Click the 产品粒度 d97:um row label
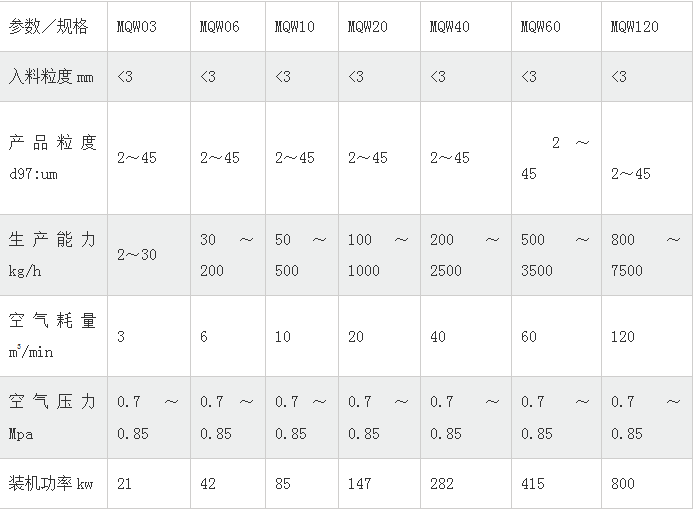This screenshot has height=510, width=693. [53, 158]
